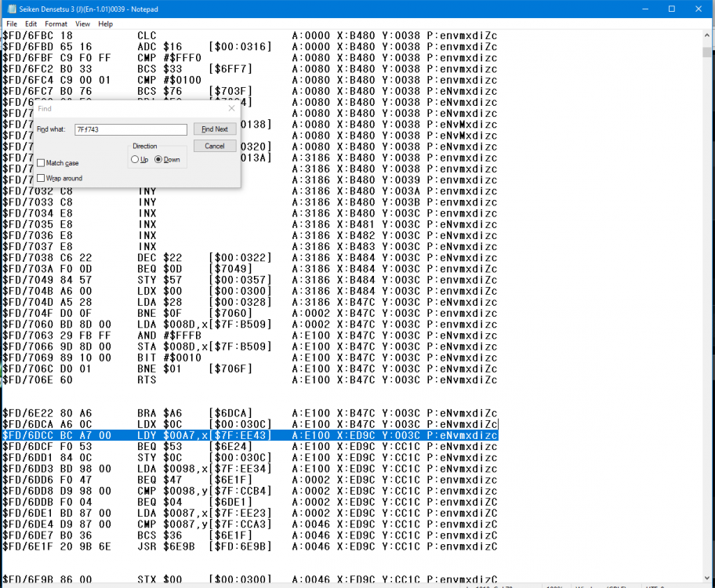Select the Up direction radio button
715x588 pixels.
135,160
